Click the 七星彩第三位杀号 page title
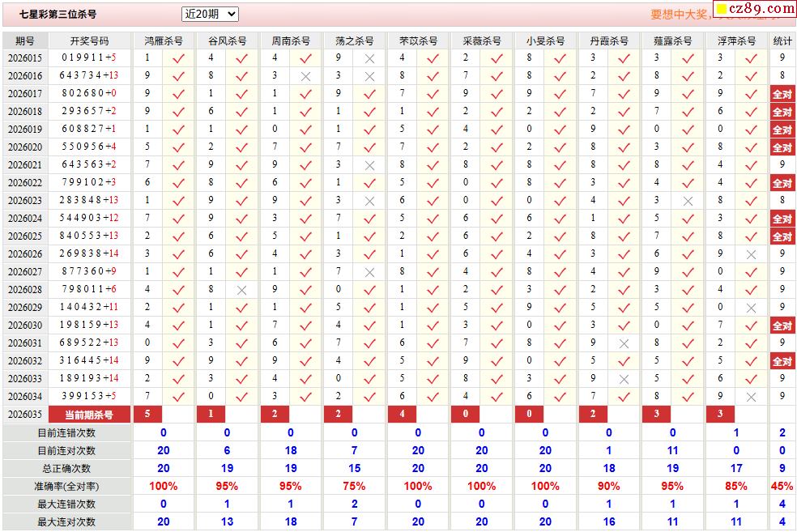The image size is (797, 532). (58, 15)
